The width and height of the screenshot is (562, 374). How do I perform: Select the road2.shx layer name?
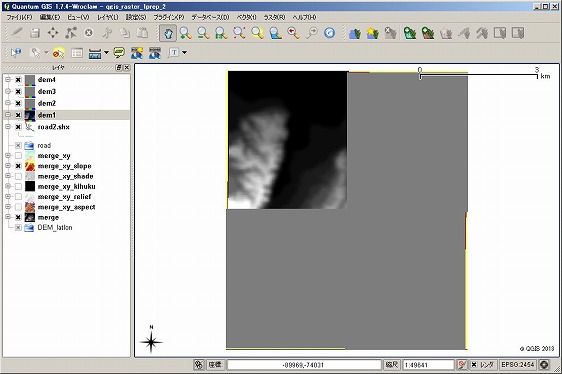53,127
